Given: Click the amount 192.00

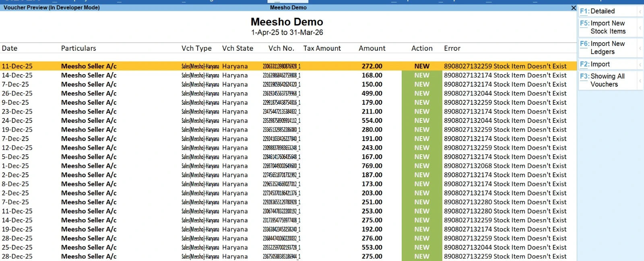Looking at the screenshot, I should point(372,229).
